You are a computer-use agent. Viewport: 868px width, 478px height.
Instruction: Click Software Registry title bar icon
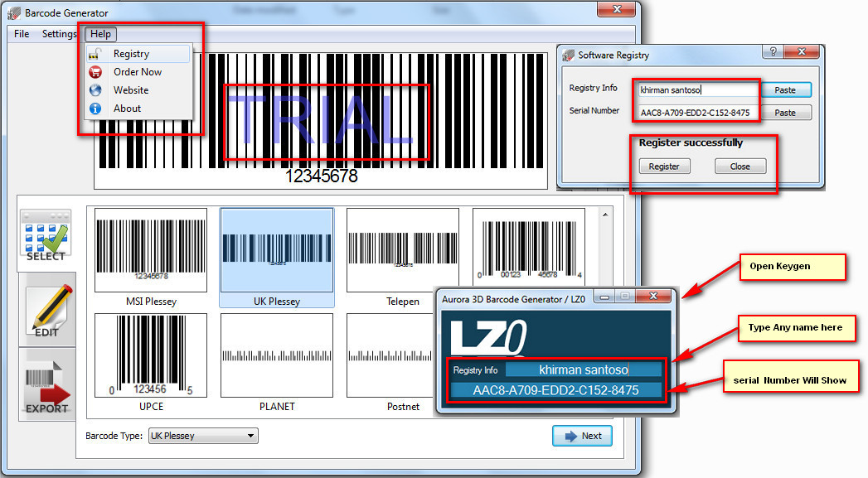[x=569, y=56]
